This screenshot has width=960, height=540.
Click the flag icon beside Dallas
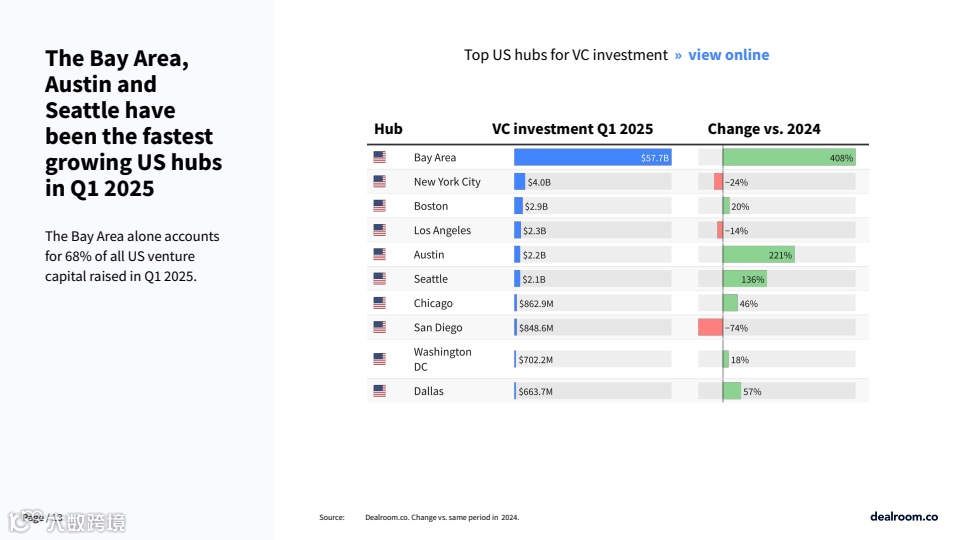pos(379,391)
